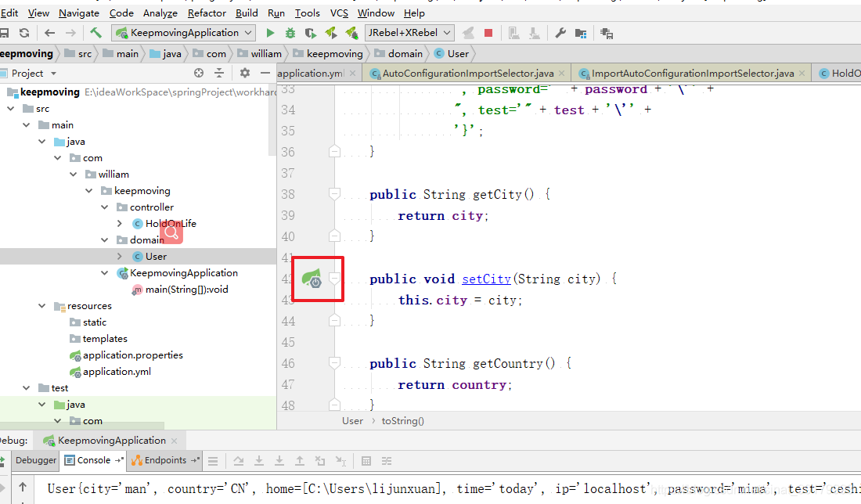Viewport: 861px width, 504px height.
Task: Click Trace Current Stream Chain icon
Action: (x=387, y=461)
